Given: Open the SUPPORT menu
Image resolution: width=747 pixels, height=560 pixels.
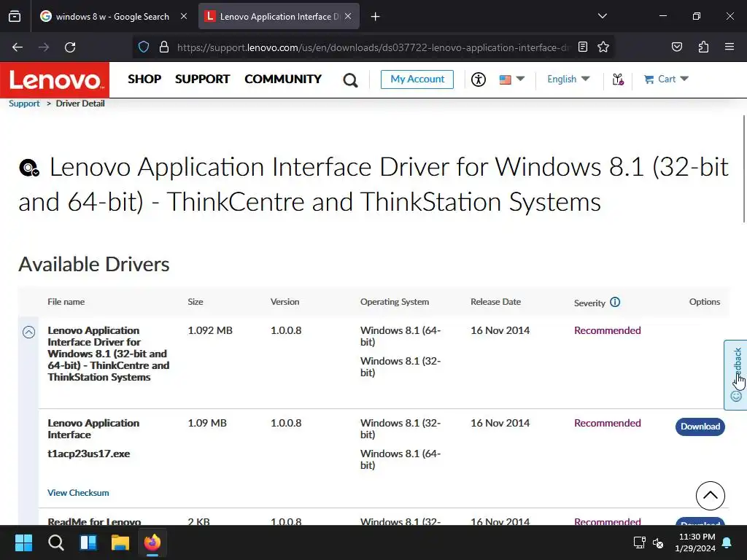Looking at the screenshot, I should (202, 79).
